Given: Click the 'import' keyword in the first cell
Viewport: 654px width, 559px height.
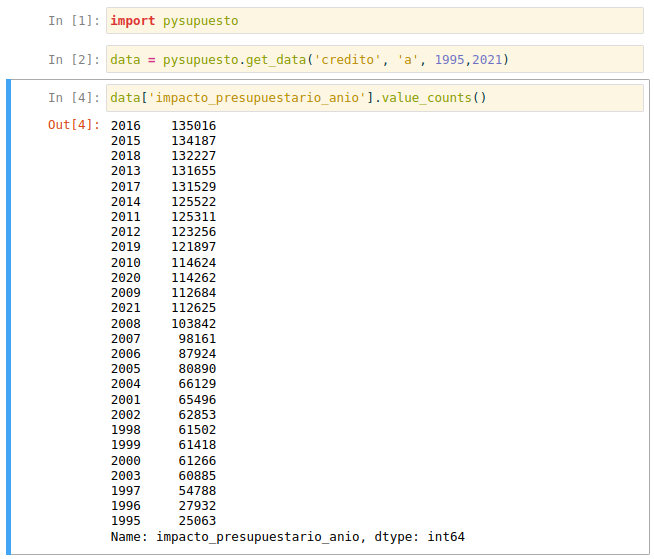Looking at the screenshot, I should [132, 21].
